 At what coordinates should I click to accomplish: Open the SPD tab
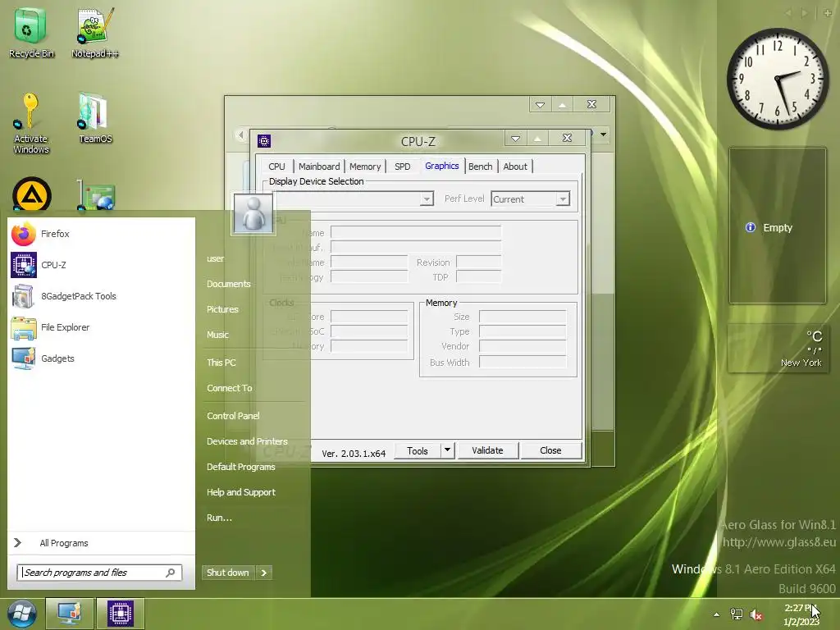tap(402, 167)
